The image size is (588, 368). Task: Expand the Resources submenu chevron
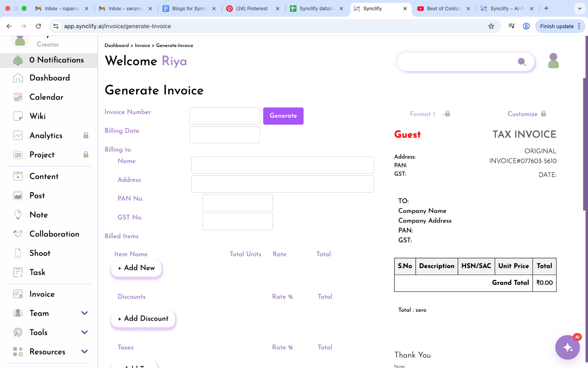point(84,352)
